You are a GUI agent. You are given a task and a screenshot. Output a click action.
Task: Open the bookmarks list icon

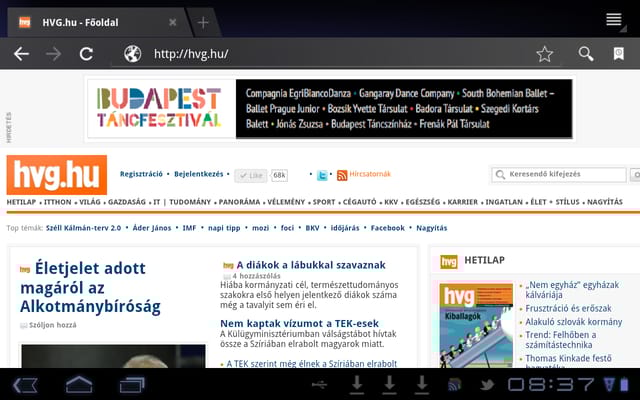click(x=619, y=54)
